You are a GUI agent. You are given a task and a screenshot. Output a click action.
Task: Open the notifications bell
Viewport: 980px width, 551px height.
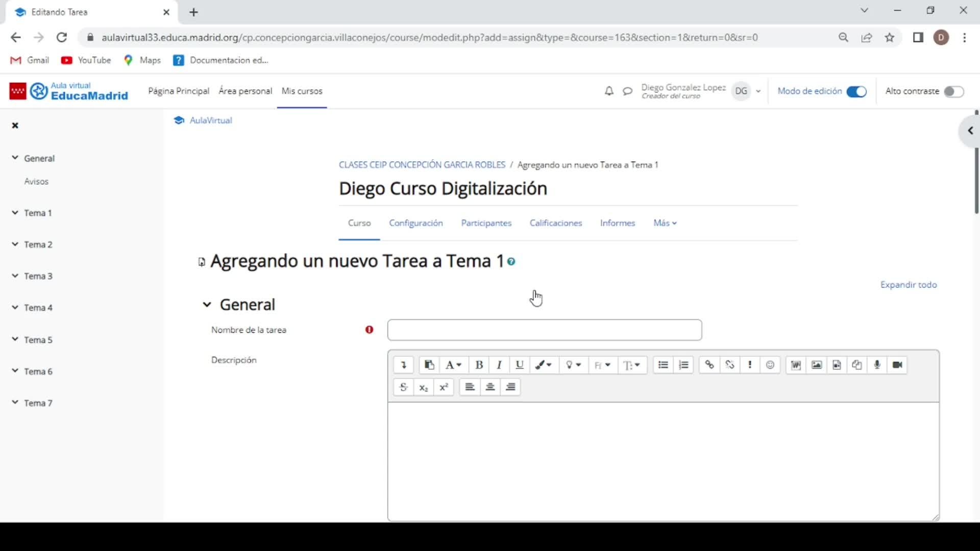click(x=609, y=91)
